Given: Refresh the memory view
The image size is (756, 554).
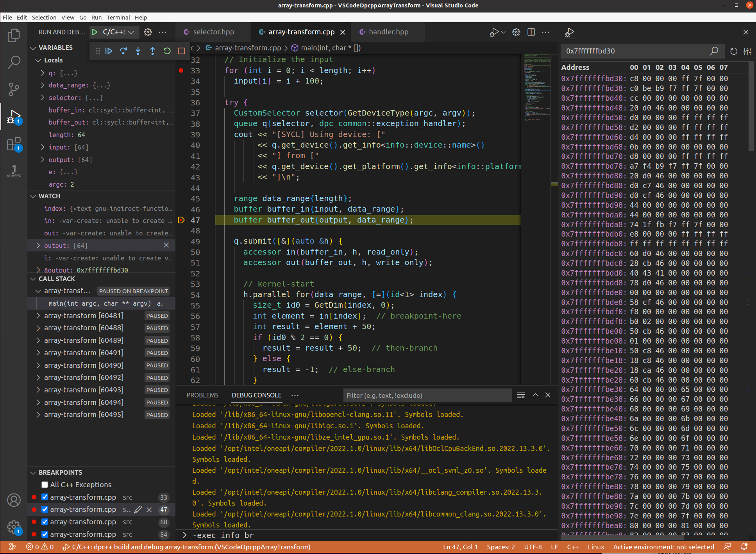Looking at the screenshot, I should [x=733, y=51].
